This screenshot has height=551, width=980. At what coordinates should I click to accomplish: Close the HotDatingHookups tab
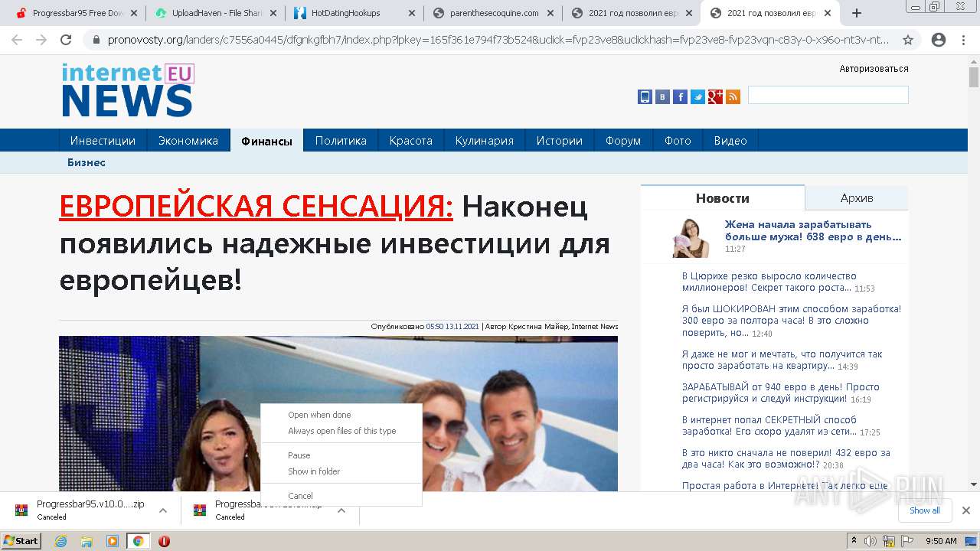411,13
